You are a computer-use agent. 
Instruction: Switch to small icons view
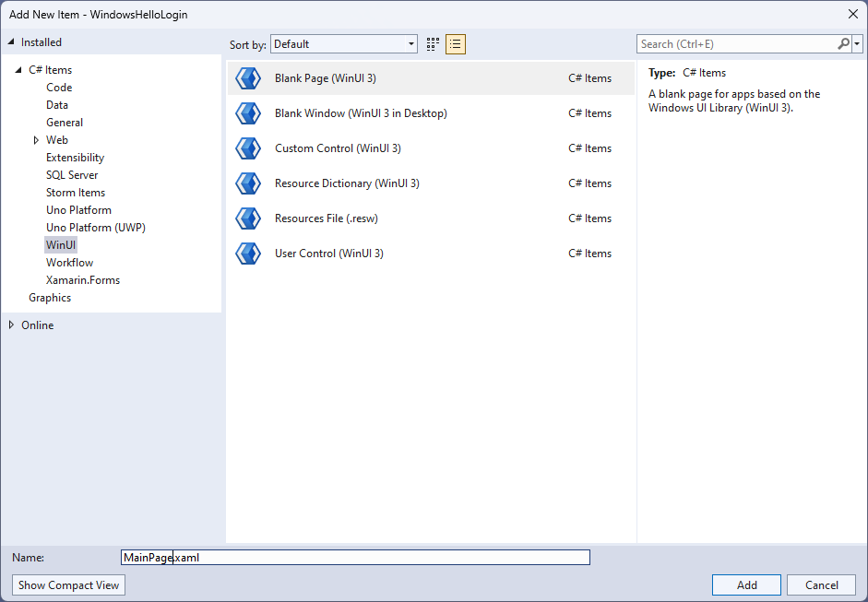(x=432, y=43)
